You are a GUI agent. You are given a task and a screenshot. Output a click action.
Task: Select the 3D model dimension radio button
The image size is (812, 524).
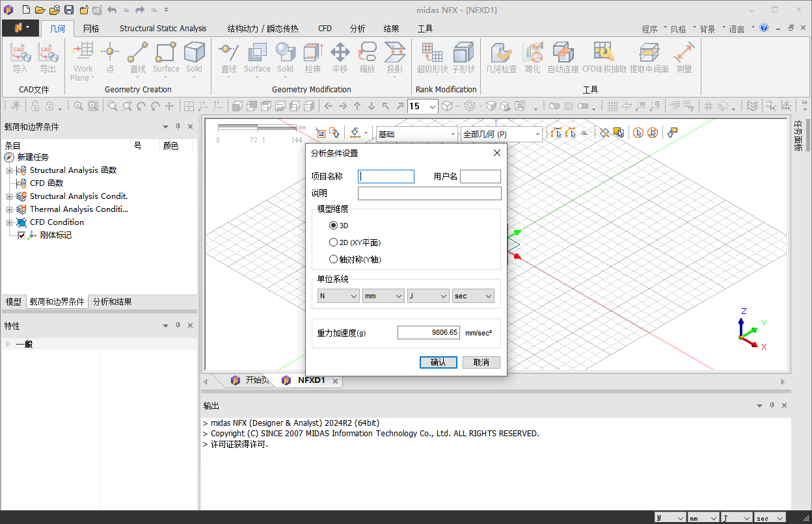pos(334,226)
